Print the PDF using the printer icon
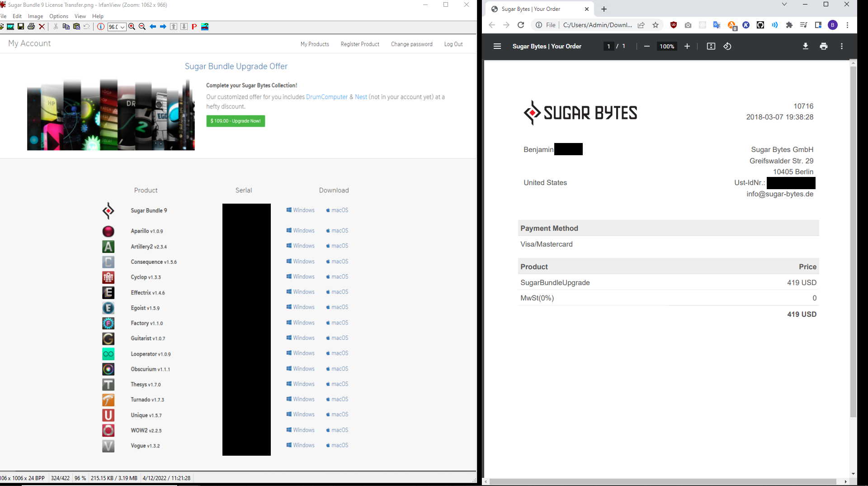 824,46
